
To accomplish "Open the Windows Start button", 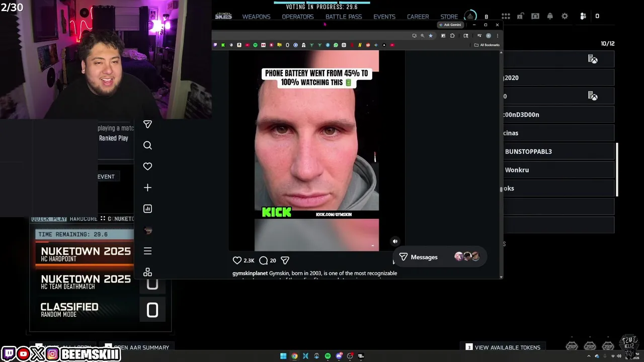I will (x=283, y=356).
